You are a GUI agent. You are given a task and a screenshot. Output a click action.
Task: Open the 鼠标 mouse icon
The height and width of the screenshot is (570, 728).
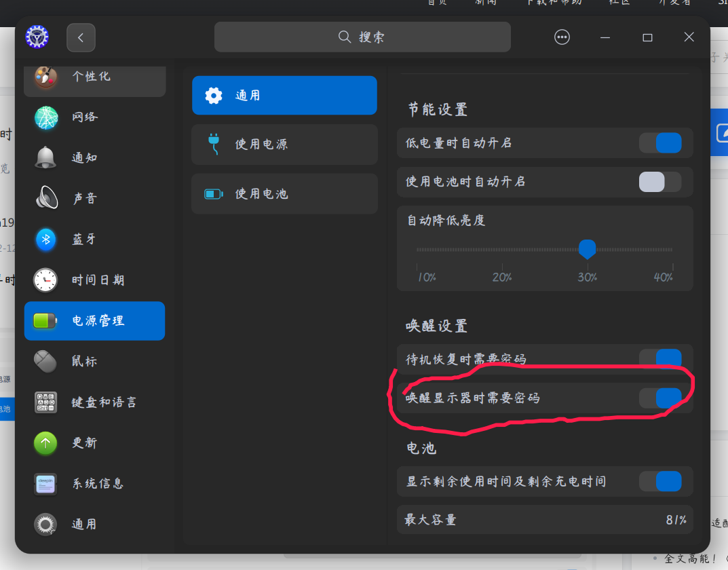[x=45, y=362]
